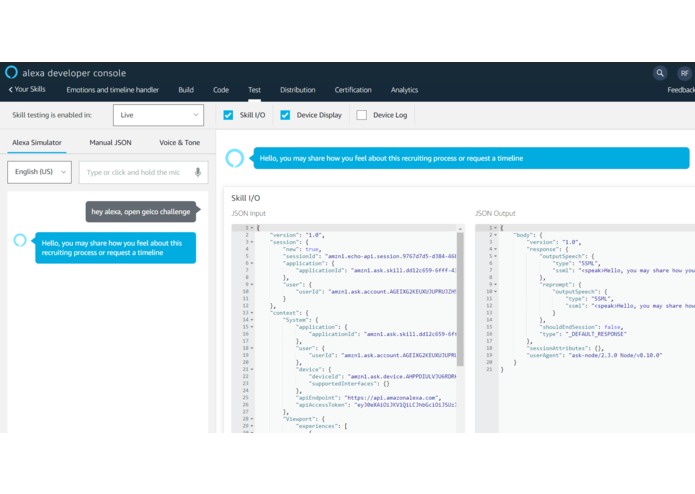Collapse JSON Input line 1 fold arrow
The height and width of the screenshot is (494, 695).
[252, 228]
